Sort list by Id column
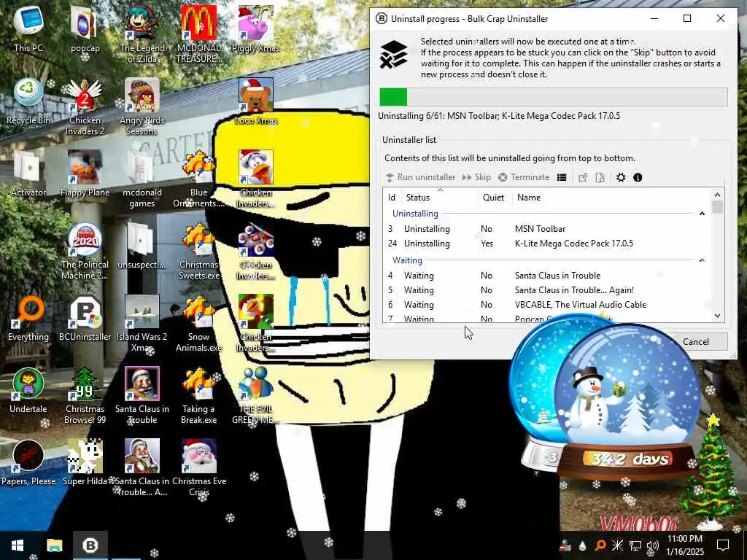747x560 pixels. point(392,197)
